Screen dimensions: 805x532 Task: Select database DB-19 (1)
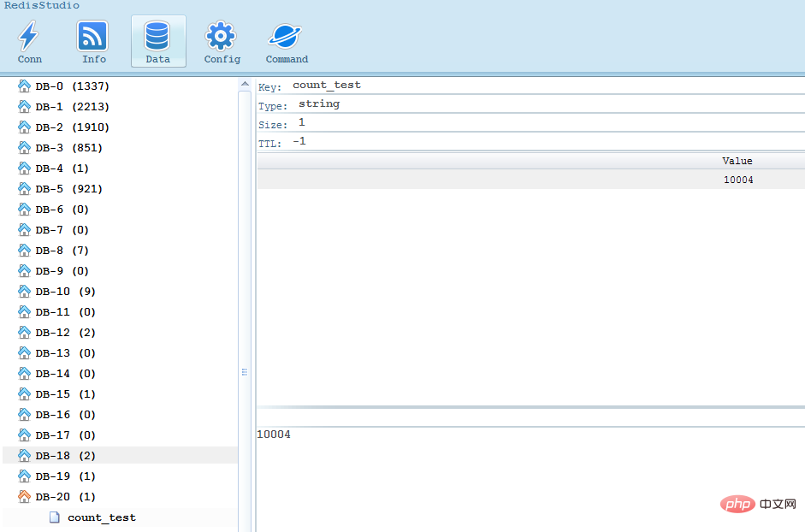pos(65,476)
